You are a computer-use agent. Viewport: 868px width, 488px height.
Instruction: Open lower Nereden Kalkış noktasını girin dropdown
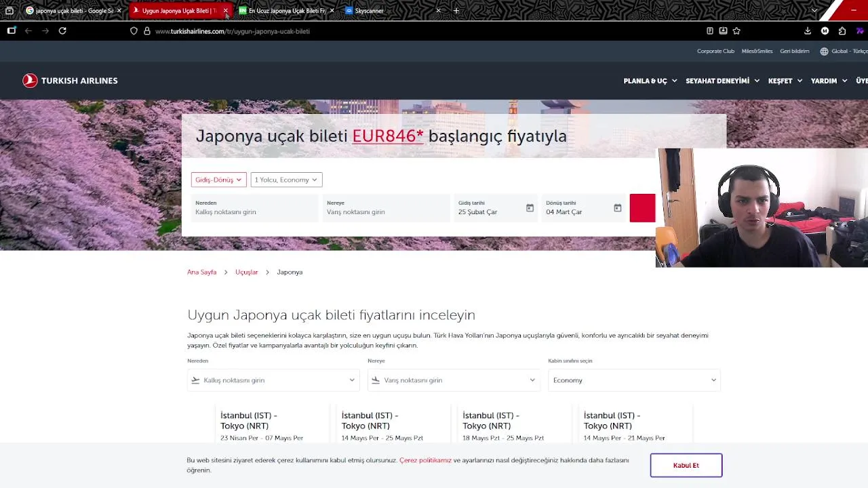click(273, 380)
